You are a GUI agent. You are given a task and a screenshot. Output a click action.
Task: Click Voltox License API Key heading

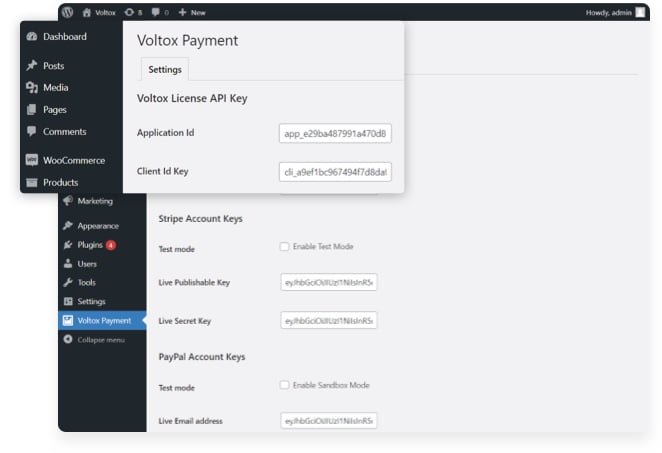point(192,98)
